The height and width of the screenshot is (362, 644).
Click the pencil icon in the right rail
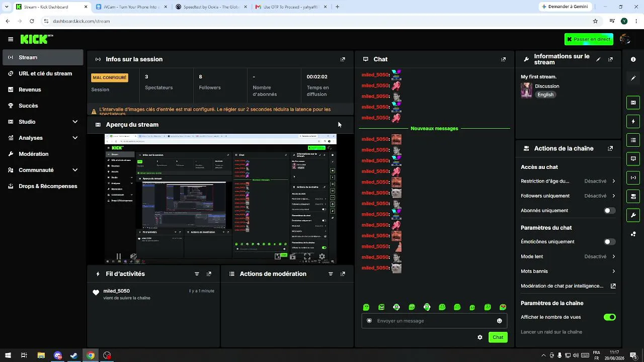coord(633,78)
